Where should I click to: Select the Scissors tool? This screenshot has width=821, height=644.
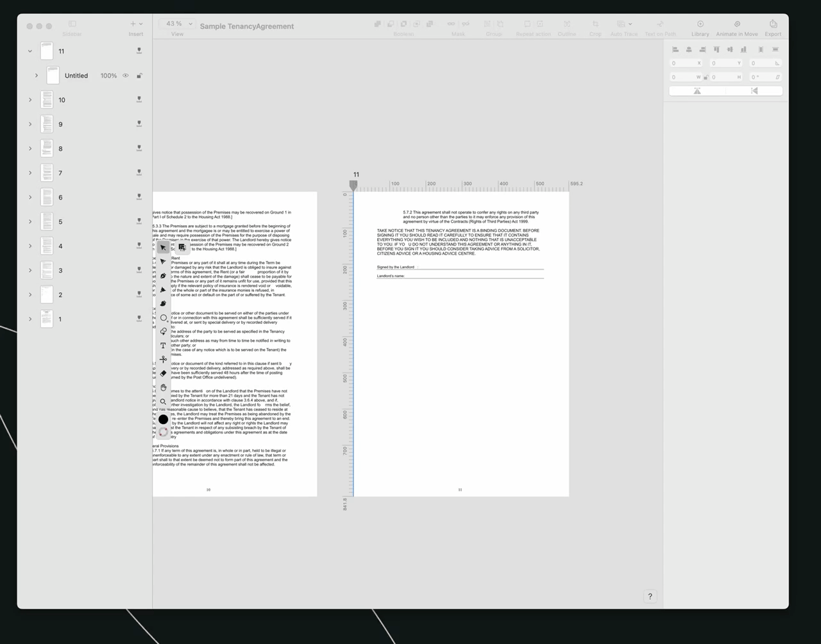163,359
